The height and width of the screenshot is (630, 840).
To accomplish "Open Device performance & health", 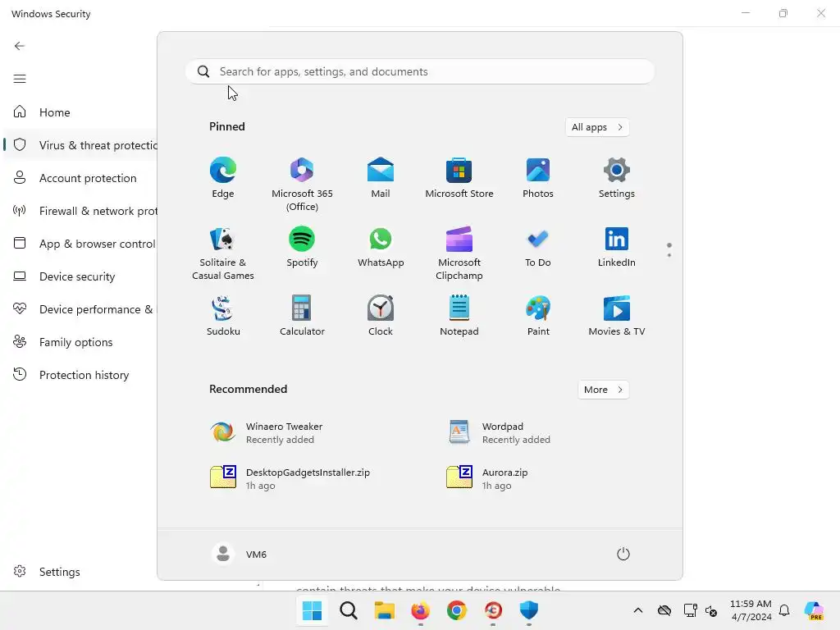I will pyautogui.click(x=80, y=309).
